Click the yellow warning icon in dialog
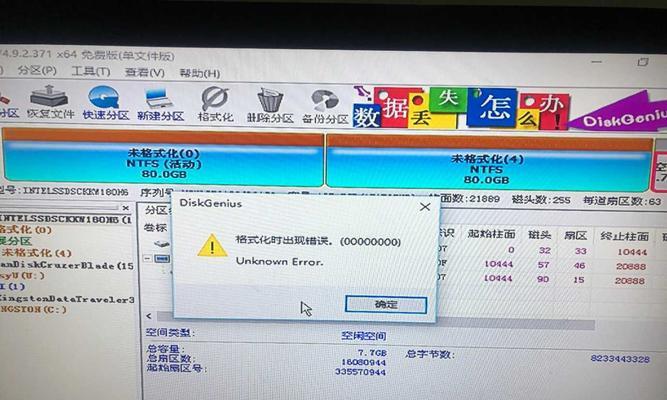This screenshot has height=400, width=667. pyautogui.click(x=212, y=246)
